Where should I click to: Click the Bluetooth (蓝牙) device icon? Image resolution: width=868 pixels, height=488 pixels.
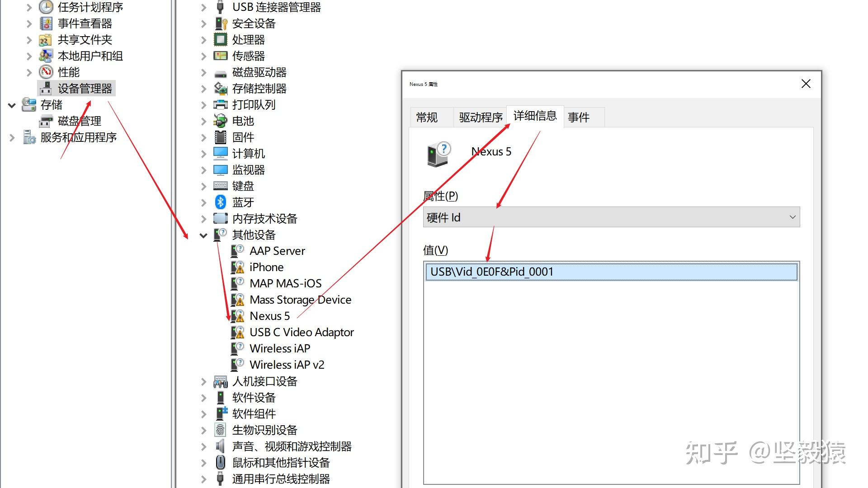pos(220,202)
